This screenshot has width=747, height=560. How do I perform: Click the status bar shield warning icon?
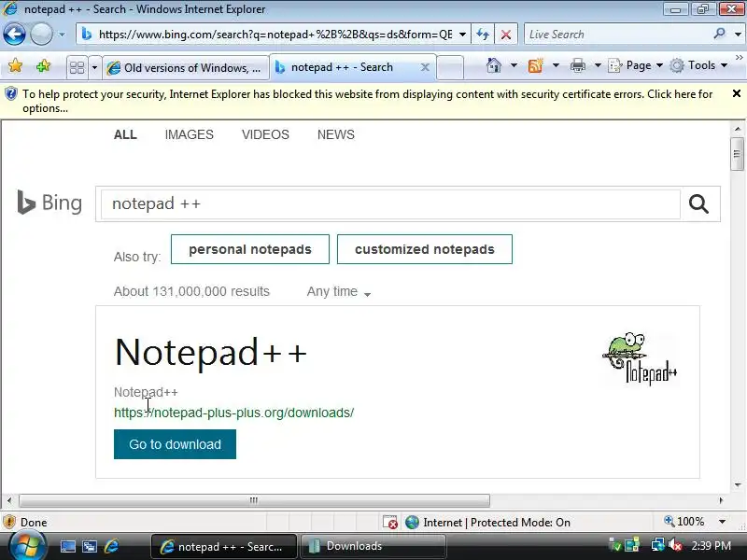9,523
